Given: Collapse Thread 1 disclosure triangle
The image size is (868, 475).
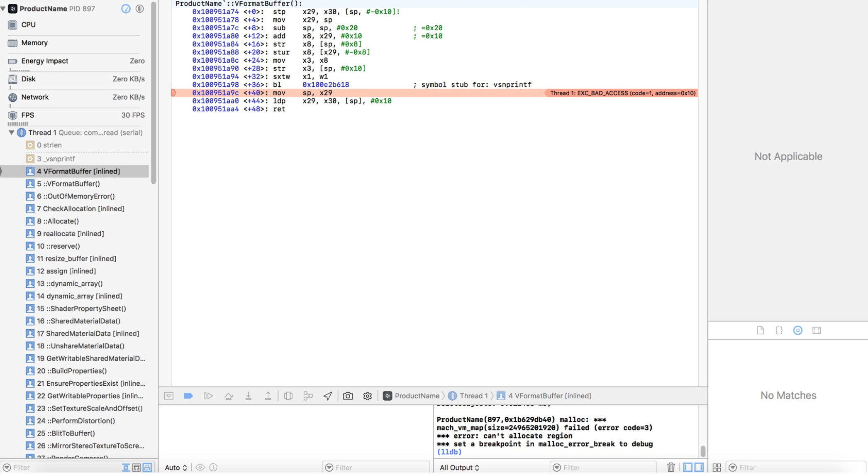Looking at the screenshot, I should pos(11,132).
